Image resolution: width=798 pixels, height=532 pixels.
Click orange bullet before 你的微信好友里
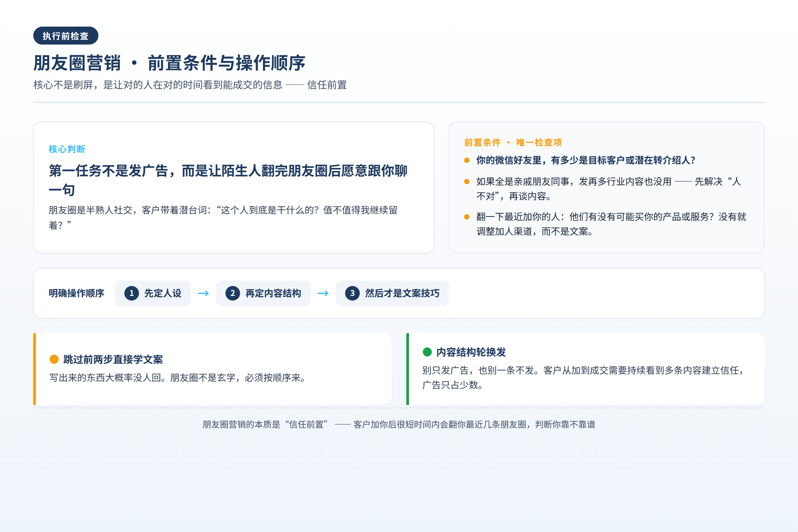[467, 160]
